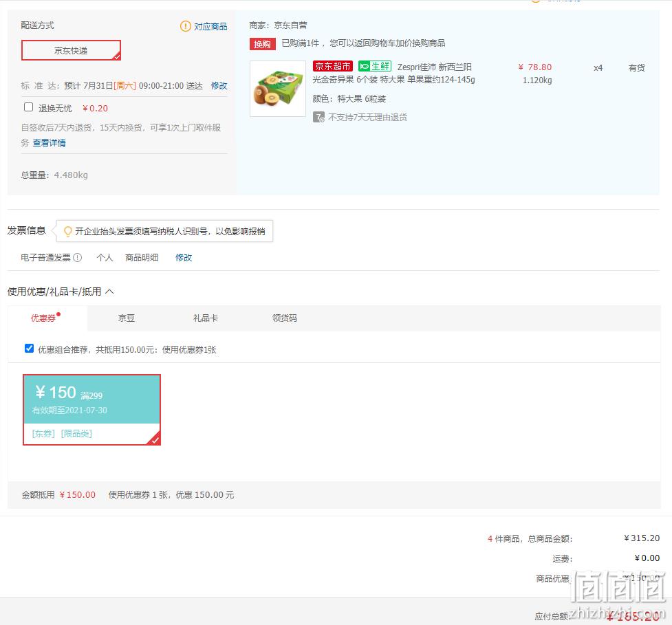Click the 个人 invoice title text
This screenshot has width=672, height=625.
tap(105, 257)
